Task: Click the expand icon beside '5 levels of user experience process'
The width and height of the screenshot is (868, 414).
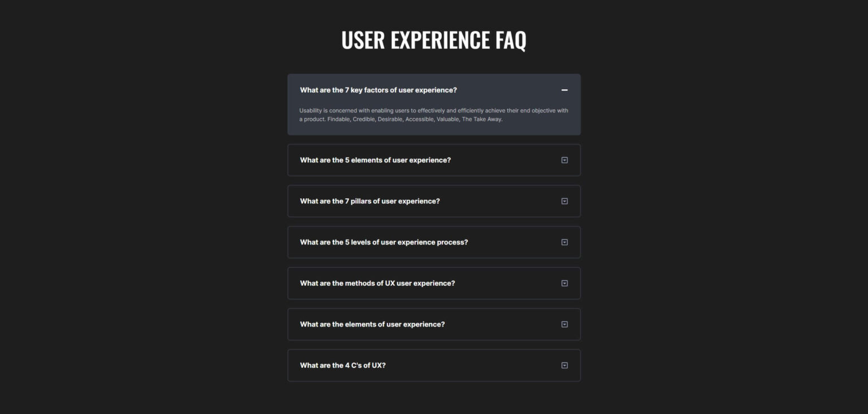Action: coord(564,242)
